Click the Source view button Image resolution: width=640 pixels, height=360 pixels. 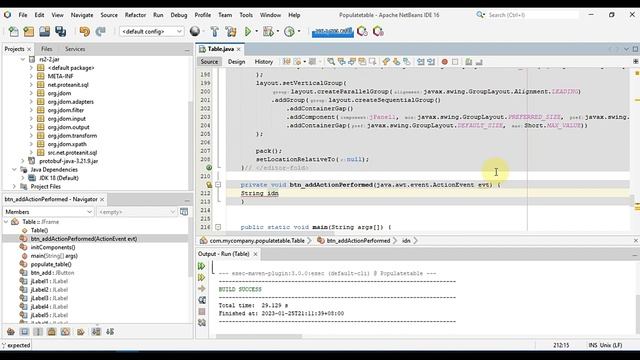coord(209,62)
